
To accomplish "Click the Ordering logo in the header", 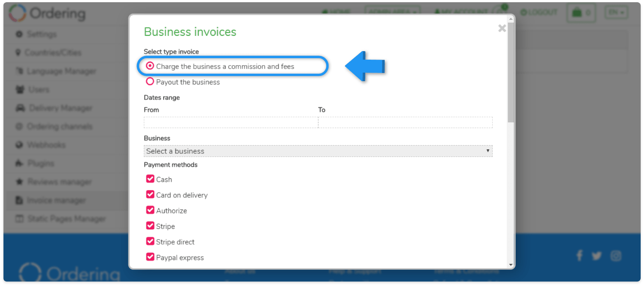I will [x=47, y=13].
